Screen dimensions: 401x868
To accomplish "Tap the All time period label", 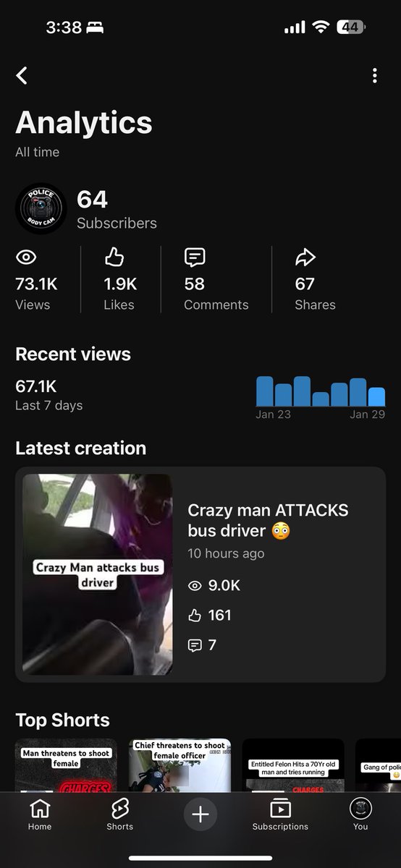I will pos(37,152).
